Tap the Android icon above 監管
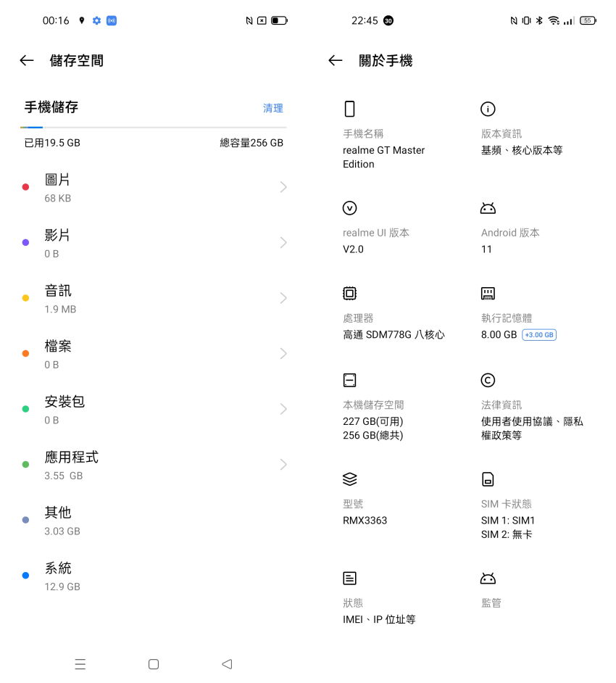The image size is (616, 683). click(x=488, y=579)
